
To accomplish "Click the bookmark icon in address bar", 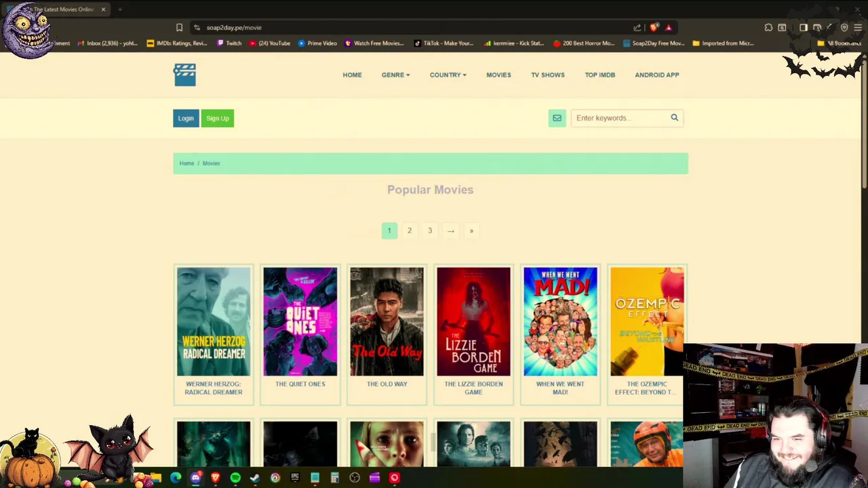I will point(179,28).
